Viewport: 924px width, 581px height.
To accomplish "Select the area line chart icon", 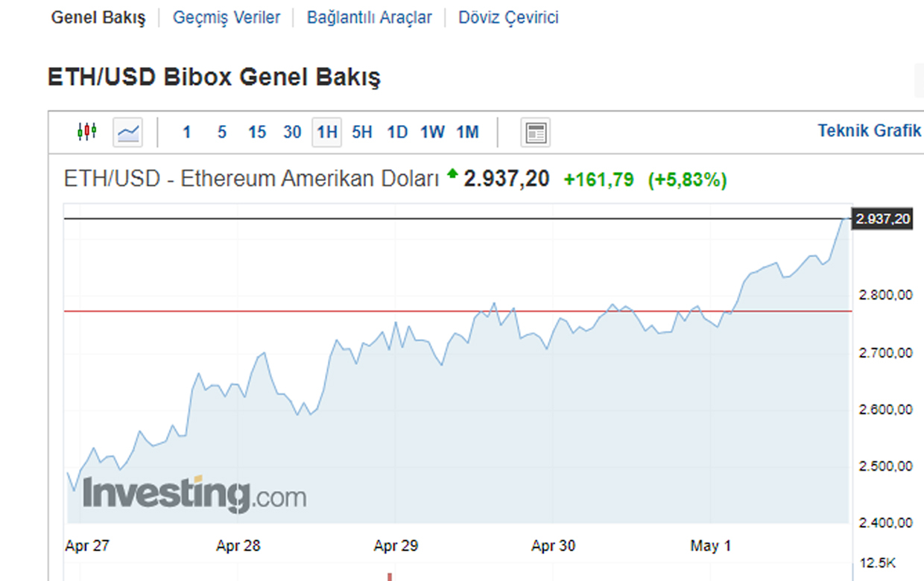I will (128, 133).
